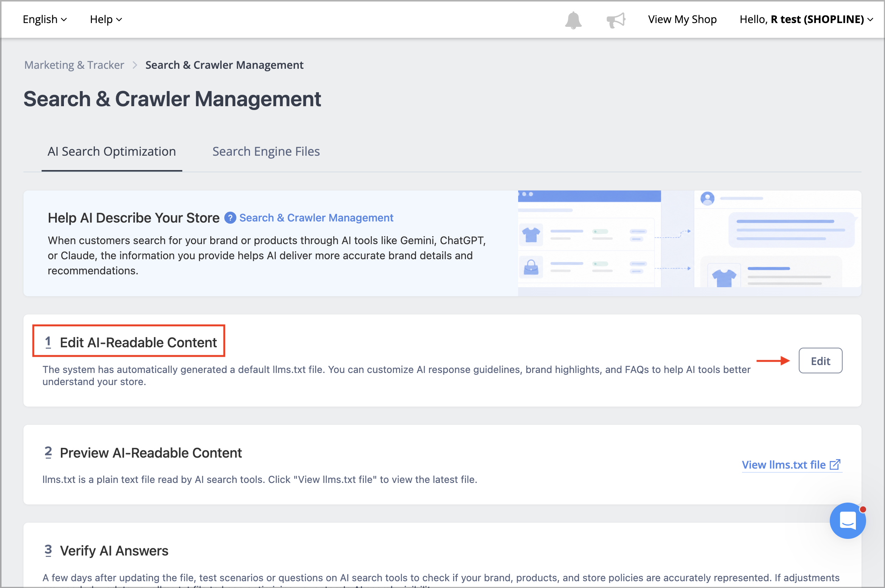Open the announcements megaphone icon
This screenshot has height=588, width=885.
(x=616, y=20)
